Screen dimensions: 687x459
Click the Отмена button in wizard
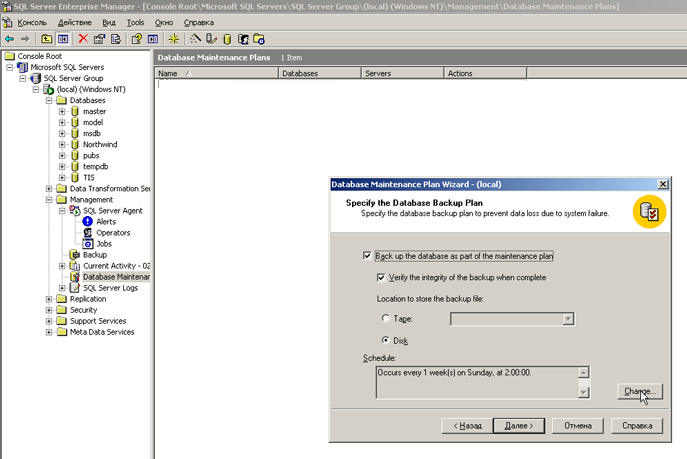pos(578,425)
